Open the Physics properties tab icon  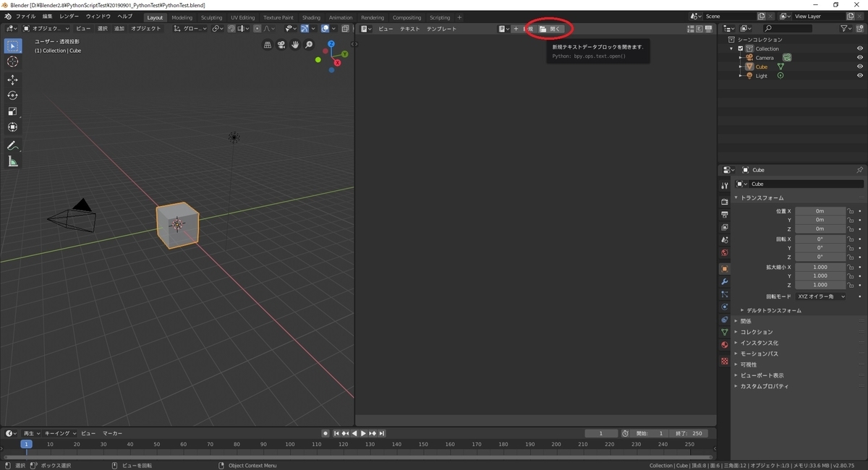pyautogui.click(x=725, y=307)
